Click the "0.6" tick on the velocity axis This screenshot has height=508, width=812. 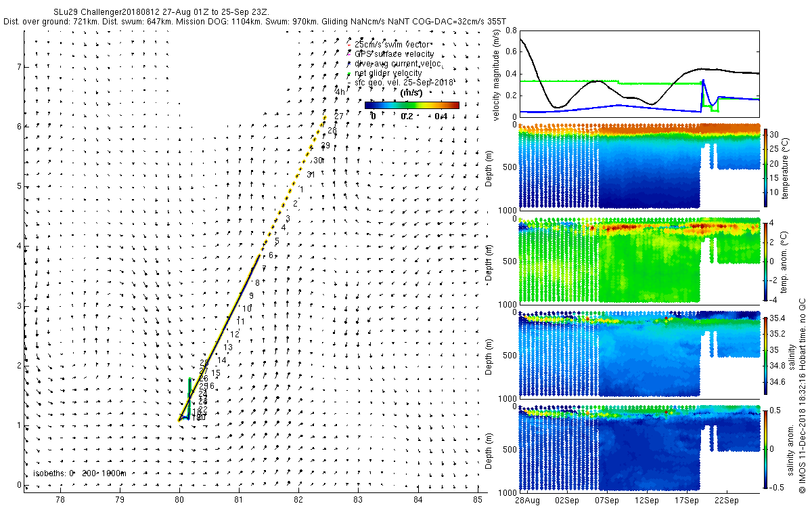click(x=510, y=53)
